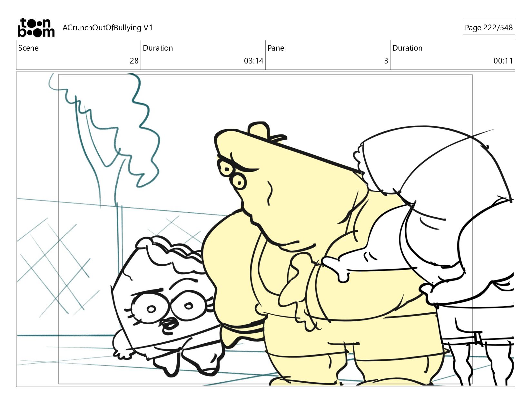Select panel duration value 00:11
The width and height of the screenshot is (532, 411).
(503, 61)
